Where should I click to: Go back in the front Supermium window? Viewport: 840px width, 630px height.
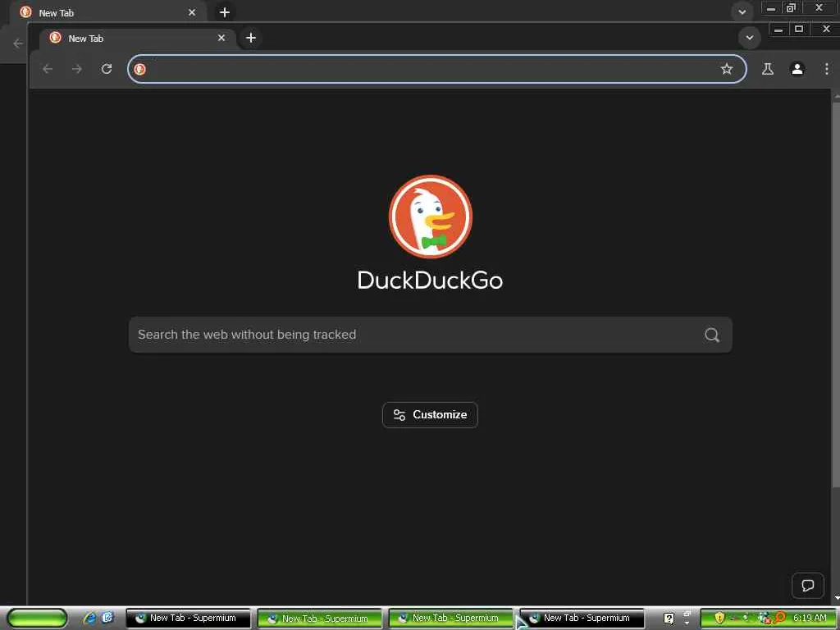[x=48, y=69]
